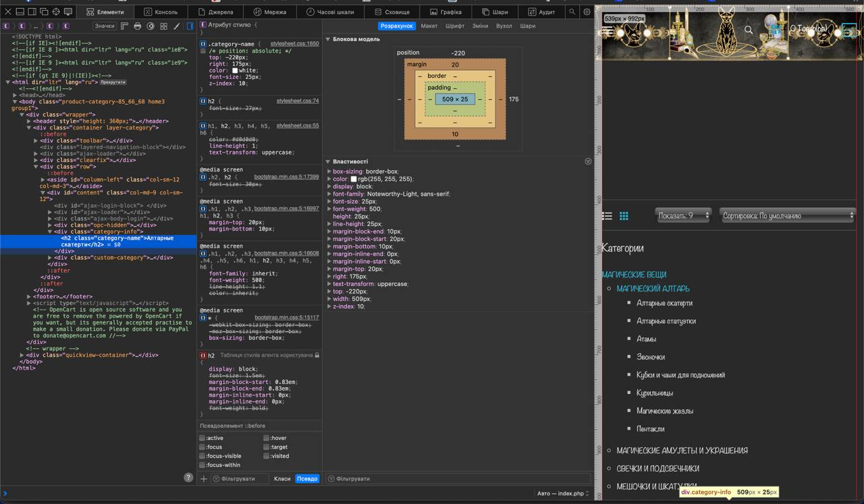Open Web Inspector settings gear
864x504 pixels.
587,11
